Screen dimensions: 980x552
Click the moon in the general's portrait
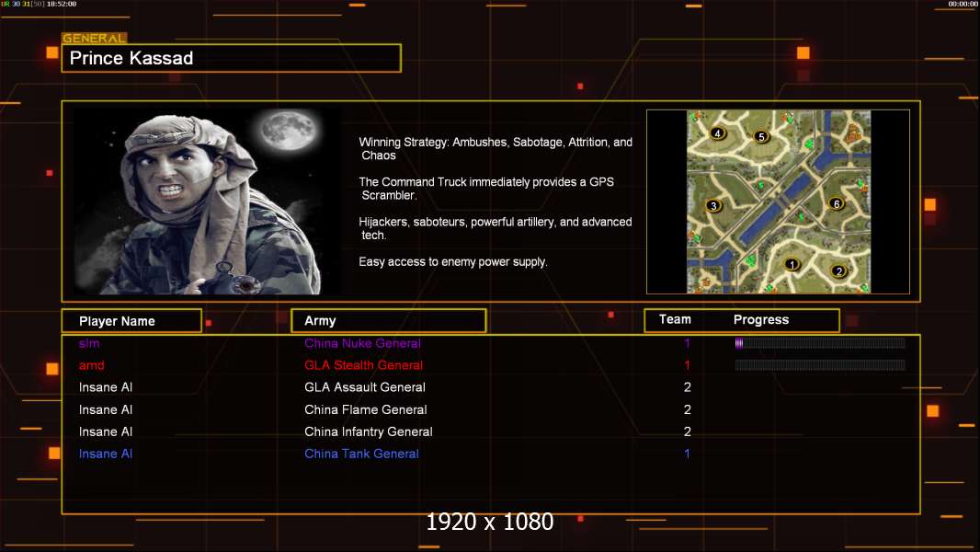tap(289, 130)
